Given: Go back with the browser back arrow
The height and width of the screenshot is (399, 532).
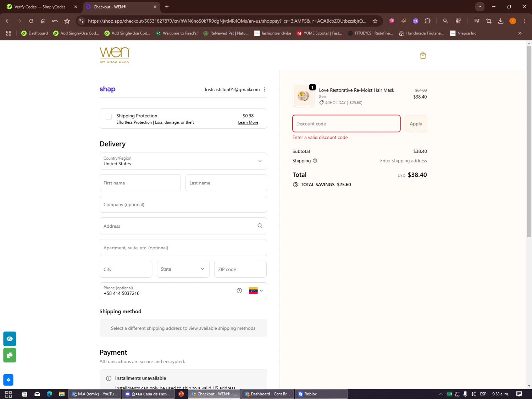Looking at the screenshot, I should (x=7, y=21).
